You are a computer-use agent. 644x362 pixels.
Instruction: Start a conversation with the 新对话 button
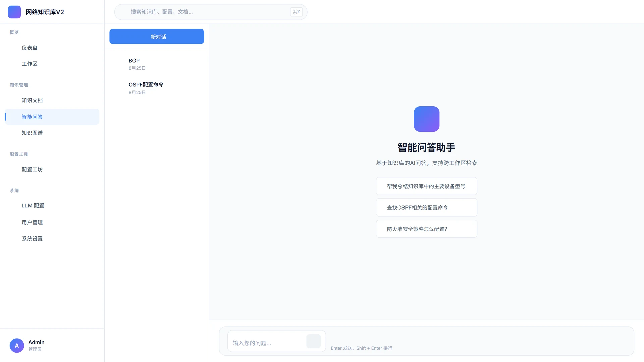pos(157,37)
